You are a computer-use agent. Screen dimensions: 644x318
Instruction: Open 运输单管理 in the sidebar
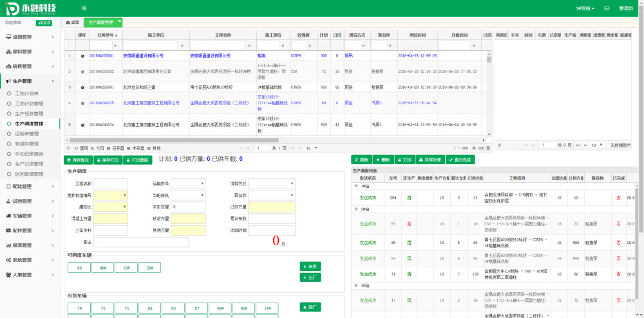coord(27,134)
